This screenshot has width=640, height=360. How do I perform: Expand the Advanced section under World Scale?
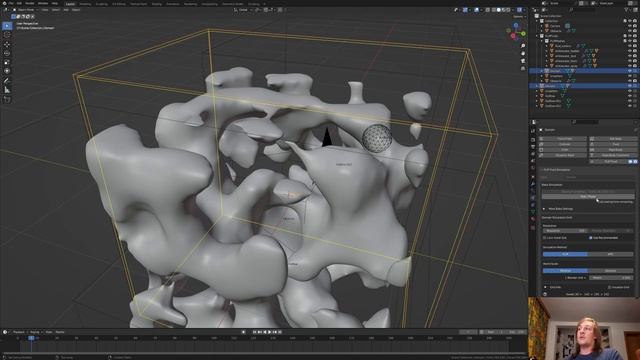(x=546, y=287)
